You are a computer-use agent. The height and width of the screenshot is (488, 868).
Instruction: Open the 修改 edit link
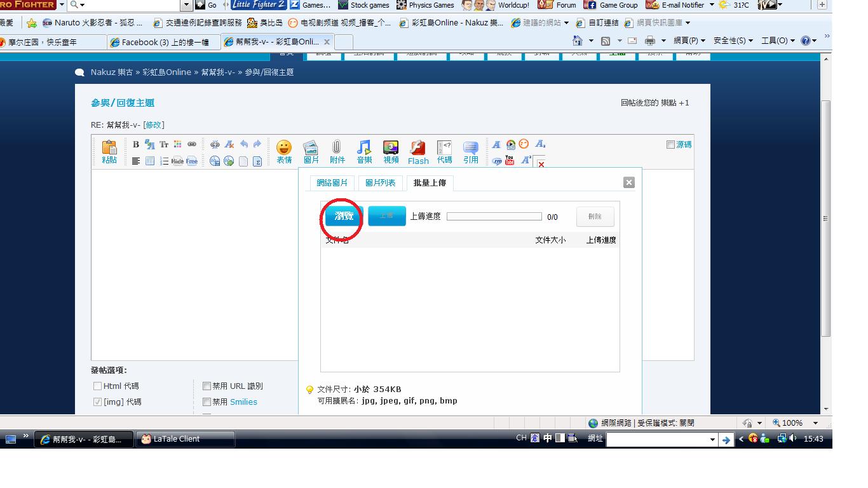153,125
